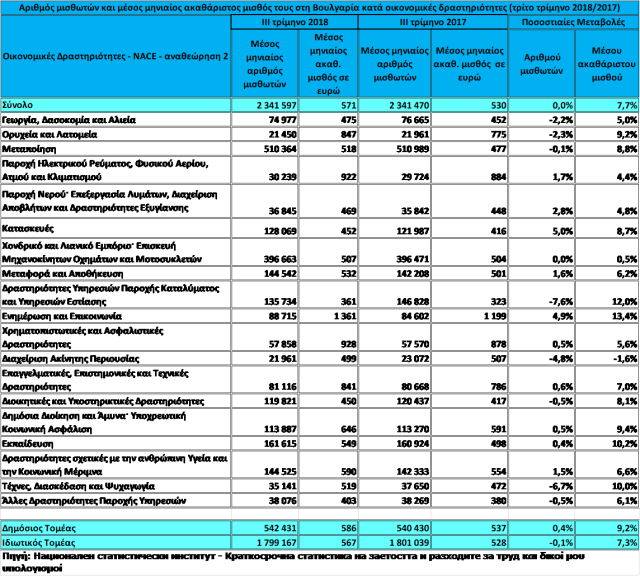Screen dimensions: 640x576
Task: Click the 'Οικονομικές Δραστηριότητες - NACE' header cell
Action: coord(115,56)
